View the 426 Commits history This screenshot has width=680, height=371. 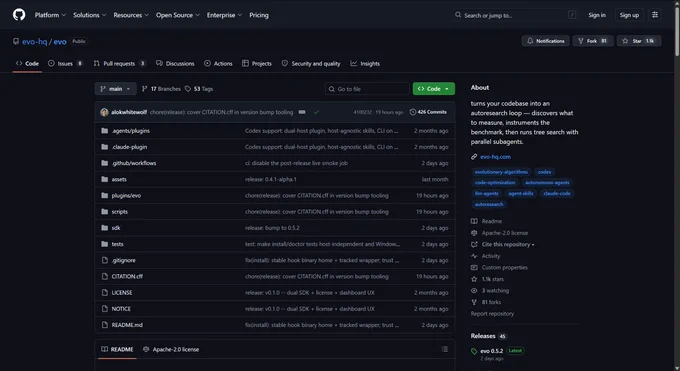coord(428,112)
